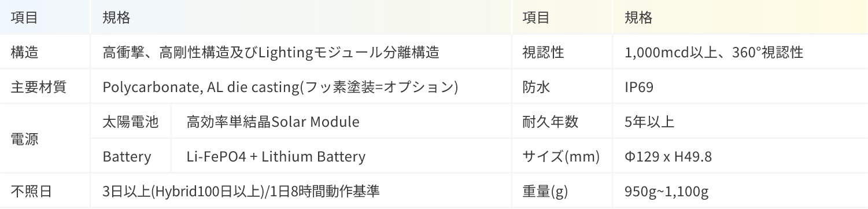This screenshot has height=209, width=868.
Task: Click the 太陽電池 sub-label cell
Action: coord(131,122)
